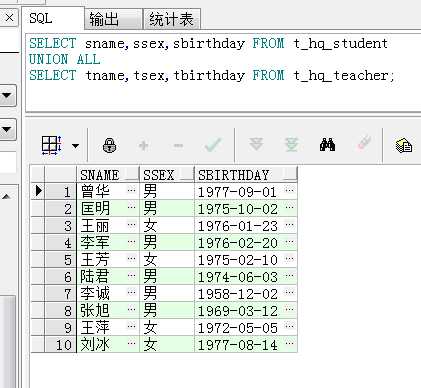Open ellipsis editor button for 刘冰
The width and height of the screenshot is (421, 388).
coord(132,343)
